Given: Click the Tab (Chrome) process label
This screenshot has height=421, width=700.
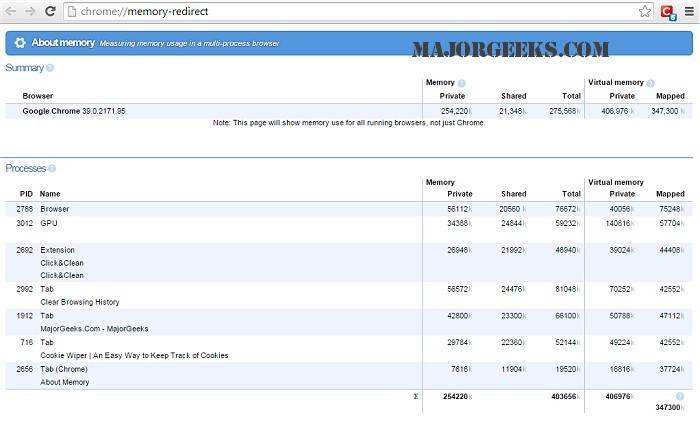Looking at the screenshot, I should pyautogui.click(x=64, y=369).
